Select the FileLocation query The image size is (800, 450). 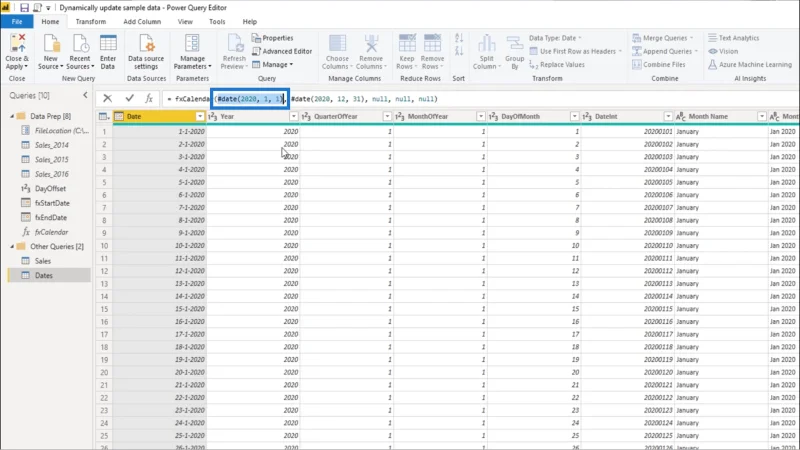coord(61,131)
